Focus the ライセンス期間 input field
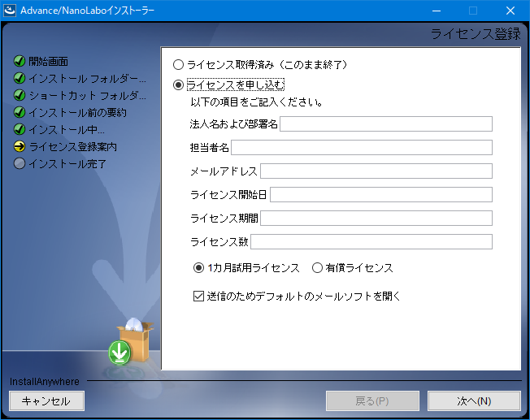Screen dimensions: 530x420 (x=376, y=219)
